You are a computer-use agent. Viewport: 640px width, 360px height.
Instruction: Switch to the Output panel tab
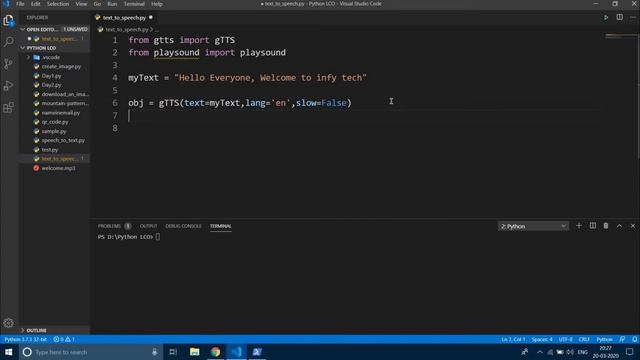pos(148,226)
